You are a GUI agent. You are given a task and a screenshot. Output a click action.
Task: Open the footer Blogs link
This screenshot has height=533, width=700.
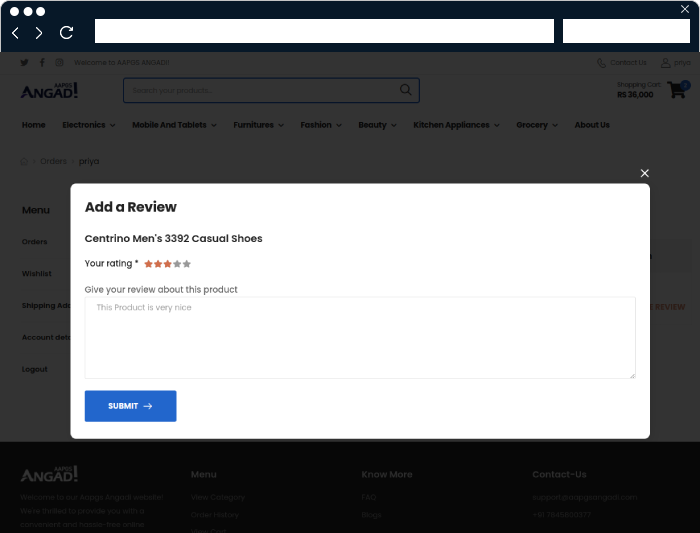pyautogui.click(x=371, y=515)
